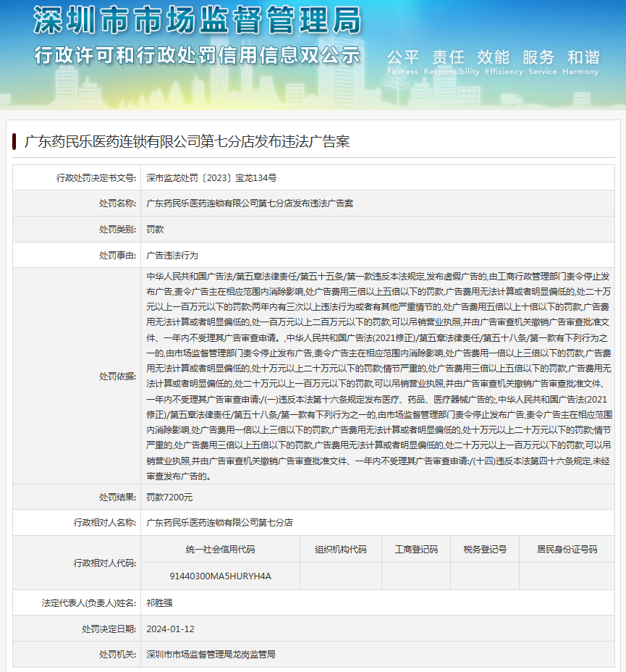Viewport: 626px width, 672px height.
Task: Click the column header "组织机构代码"
Action: click(341, 550)
